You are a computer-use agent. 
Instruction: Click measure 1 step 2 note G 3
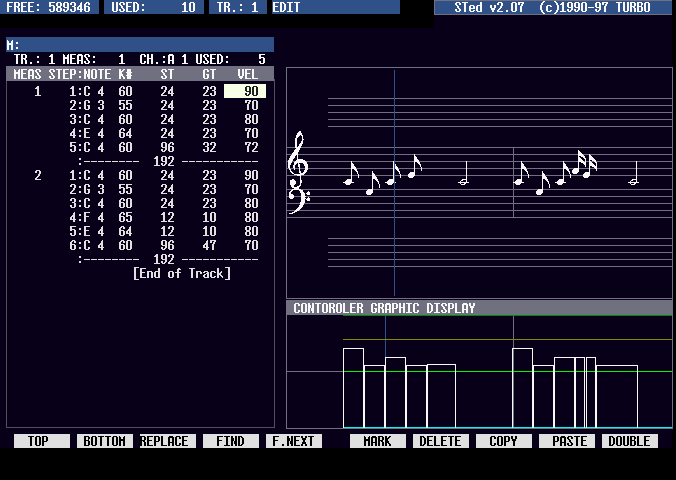(x=87, y=105)
